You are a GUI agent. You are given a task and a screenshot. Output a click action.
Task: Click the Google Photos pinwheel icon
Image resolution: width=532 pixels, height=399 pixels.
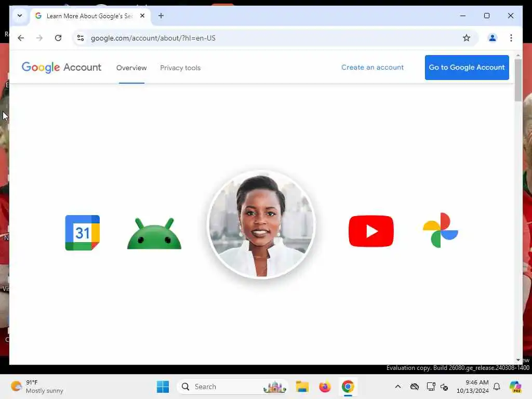441,230
